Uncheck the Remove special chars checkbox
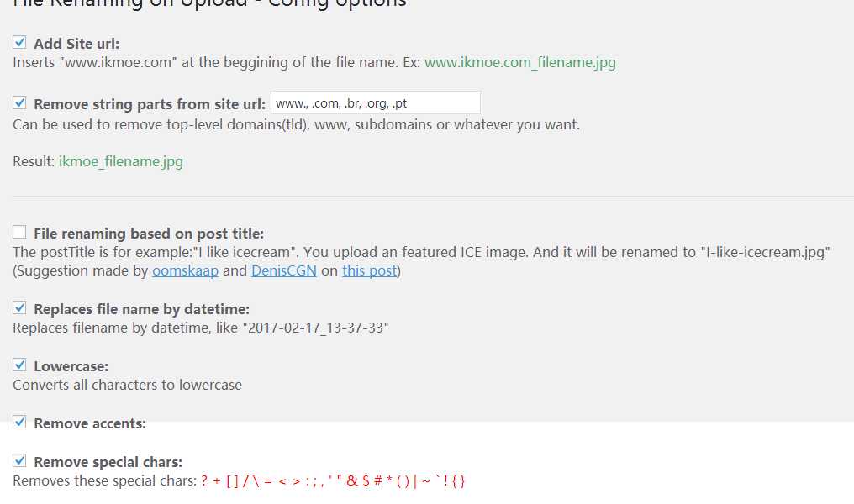The image size is (854, 504). coord(20,461)
